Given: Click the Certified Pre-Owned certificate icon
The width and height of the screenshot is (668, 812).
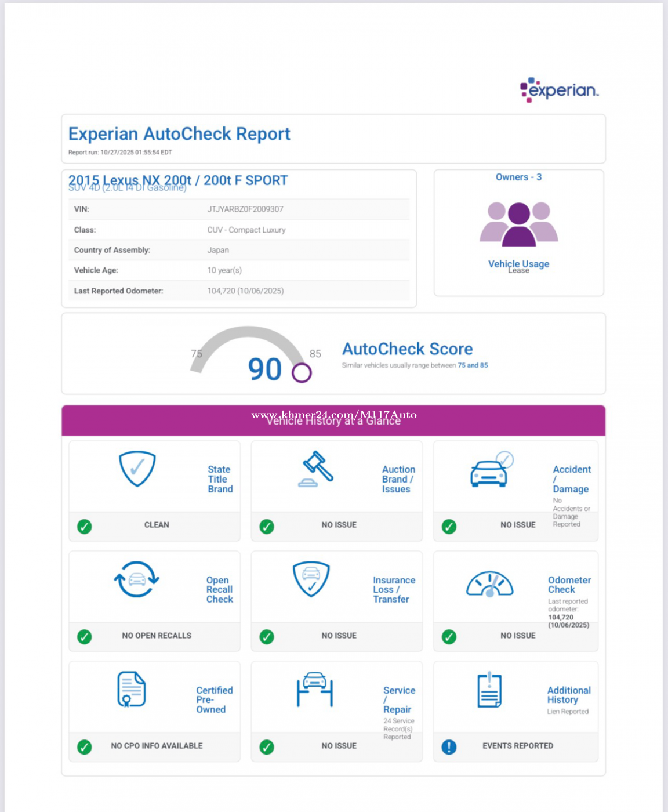Looking at the screenshot, I should tap(132, 690).
